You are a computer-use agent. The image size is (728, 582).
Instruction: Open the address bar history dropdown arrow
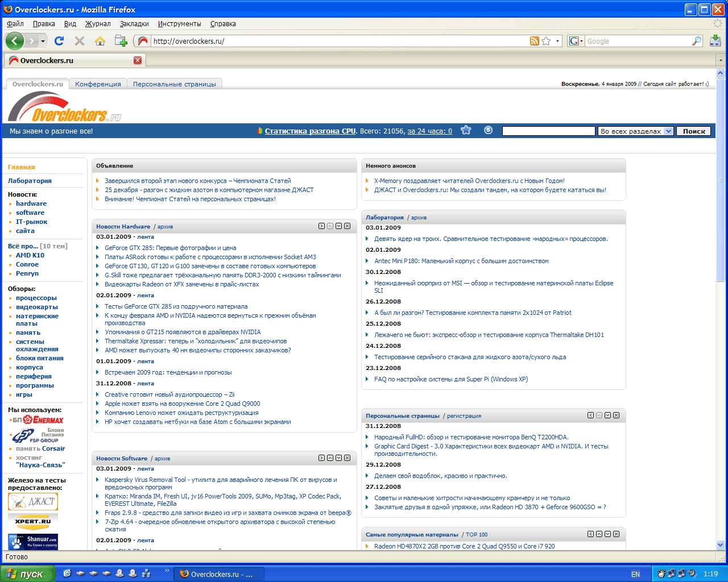[x=558, y=41]
